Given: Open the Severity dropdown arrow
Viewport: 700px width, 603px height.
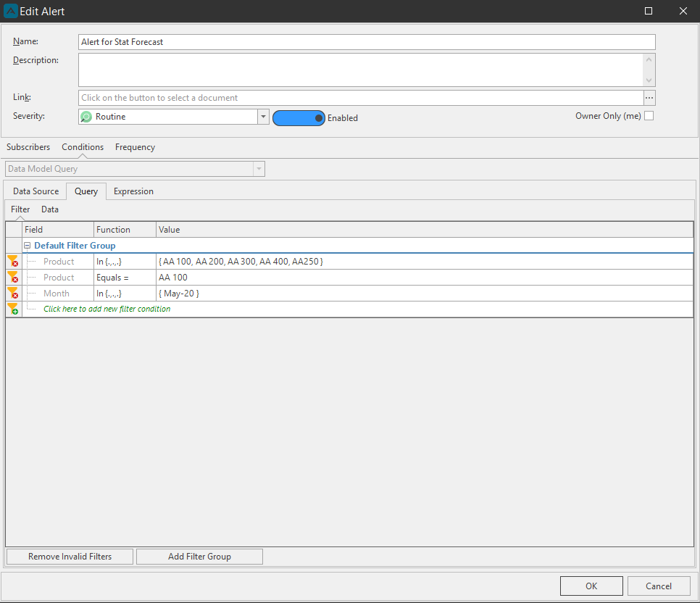Looking at the screenshot, I should coord(263,117).
